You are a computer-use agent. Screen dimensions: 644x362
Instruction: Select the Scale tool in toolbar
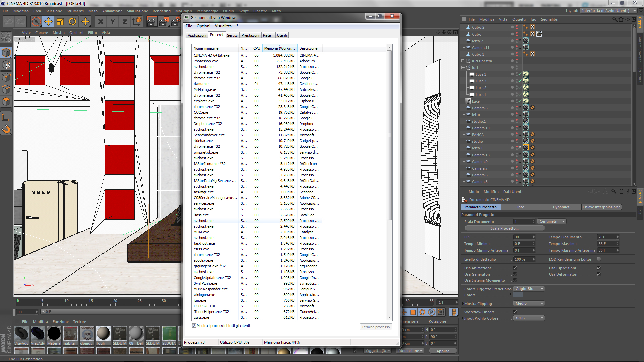(60, 22)
